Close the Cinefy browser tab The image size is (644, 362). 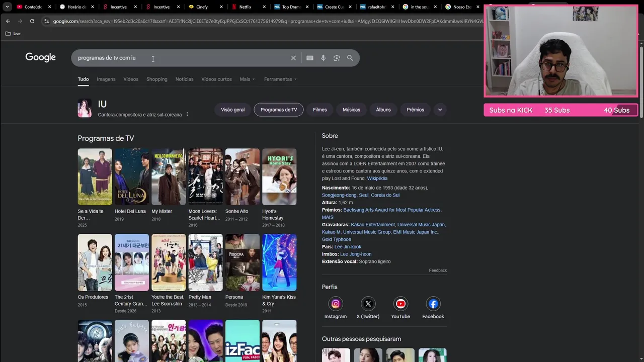coord(221,7)
